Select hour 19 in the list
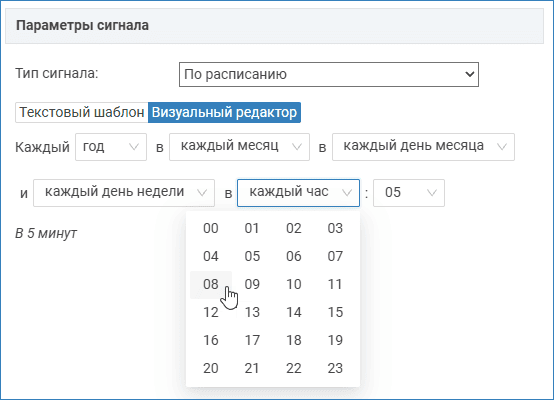The image size is (554, 400). [x=335, y=341]
